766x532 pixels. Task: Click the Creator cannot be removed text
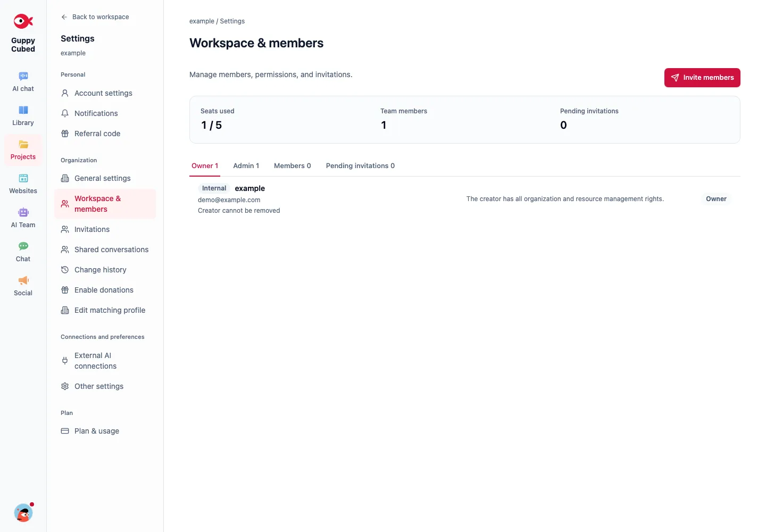[x=239, y=211]
